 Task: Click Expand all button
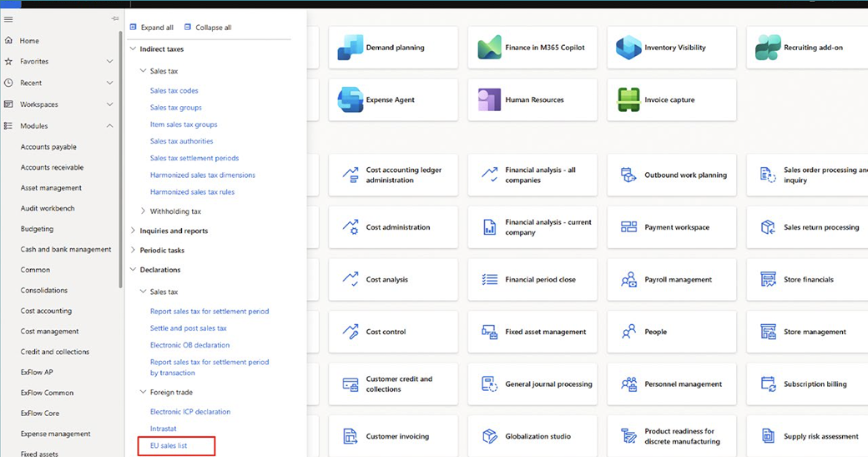[x=151, y=27]
